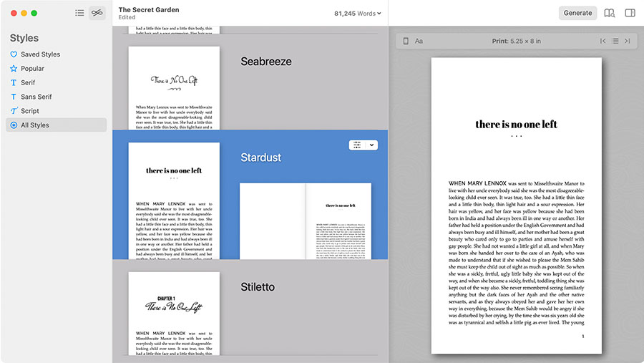Click the T icon beside Serif
Screen dimensions: 644x363
14,82
